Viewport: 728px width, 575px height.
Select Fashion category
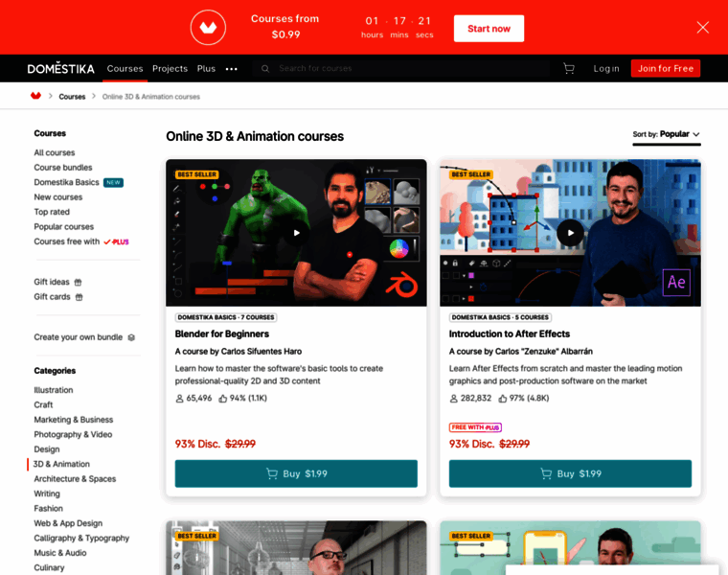point(48,509)
